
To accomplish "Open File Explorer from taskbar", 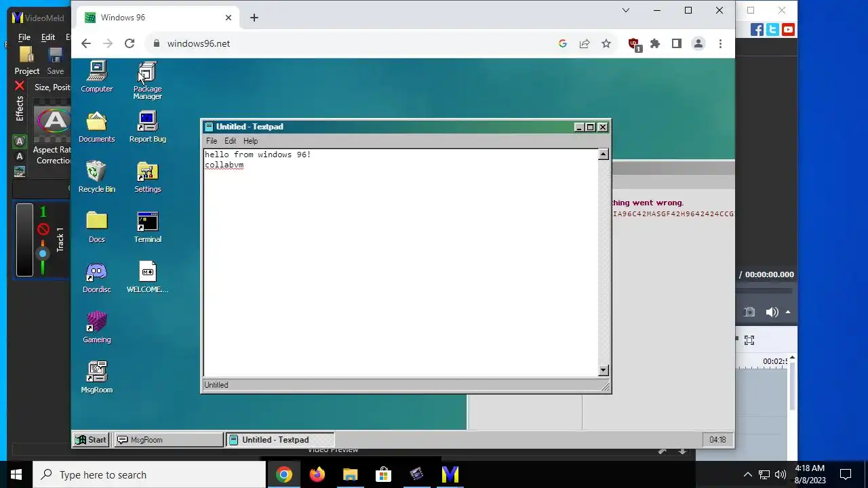I will [x=350, y=474].
